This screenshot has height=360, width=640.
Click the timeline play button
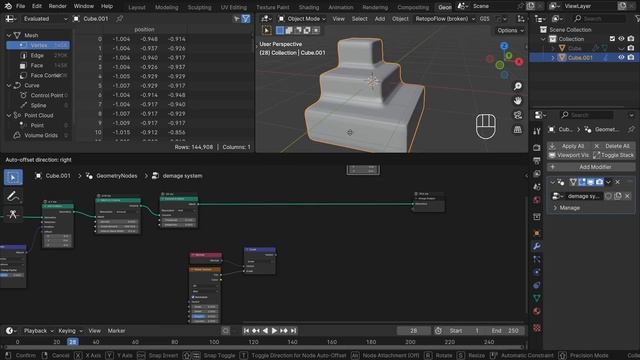pyautogui.click(x=274, y=331)
